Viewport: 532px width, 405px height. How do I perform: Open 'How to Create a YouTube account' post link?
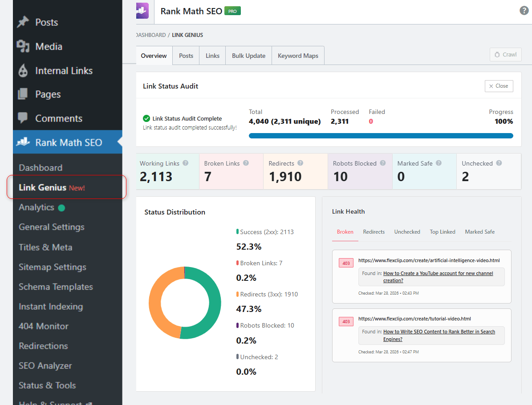pos(438,277)
